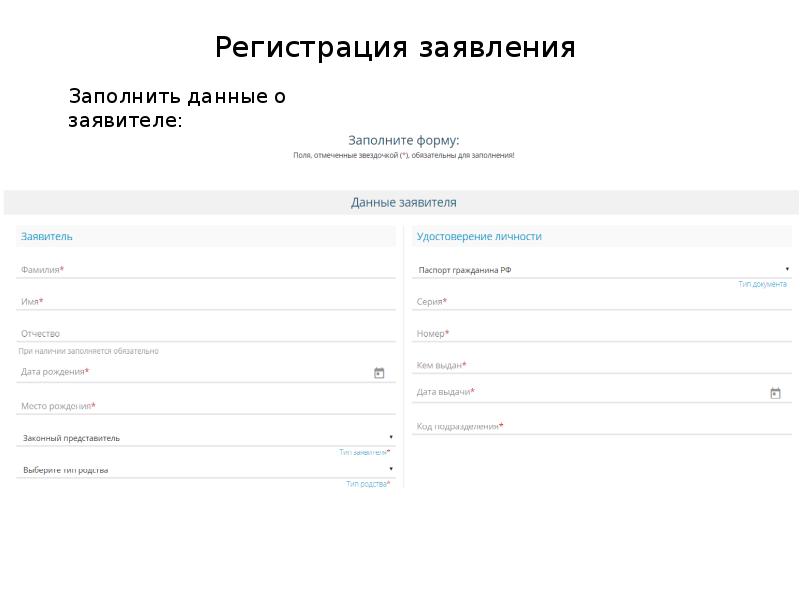Image resolution: width=800 pixels, height=600 pixels.
Task: Click into the Дата рождения field
Action: tap(190, 372)
